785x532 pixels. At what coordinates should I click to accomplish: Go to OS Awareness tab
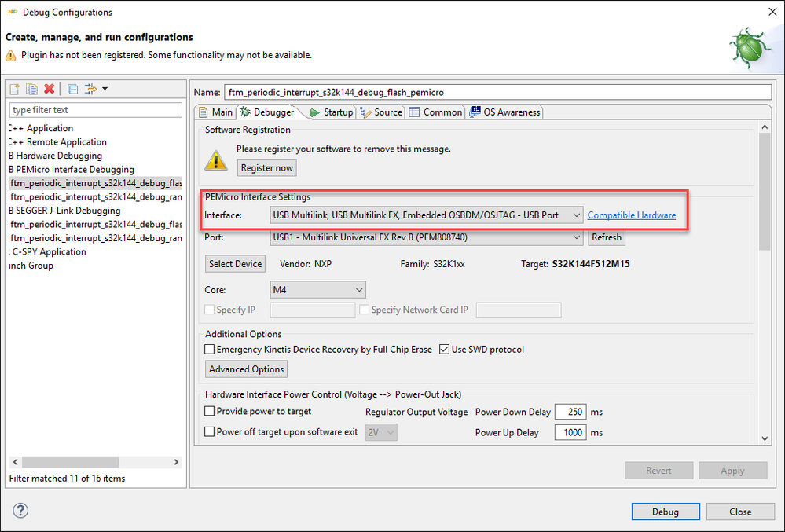[x=504, y=112]
